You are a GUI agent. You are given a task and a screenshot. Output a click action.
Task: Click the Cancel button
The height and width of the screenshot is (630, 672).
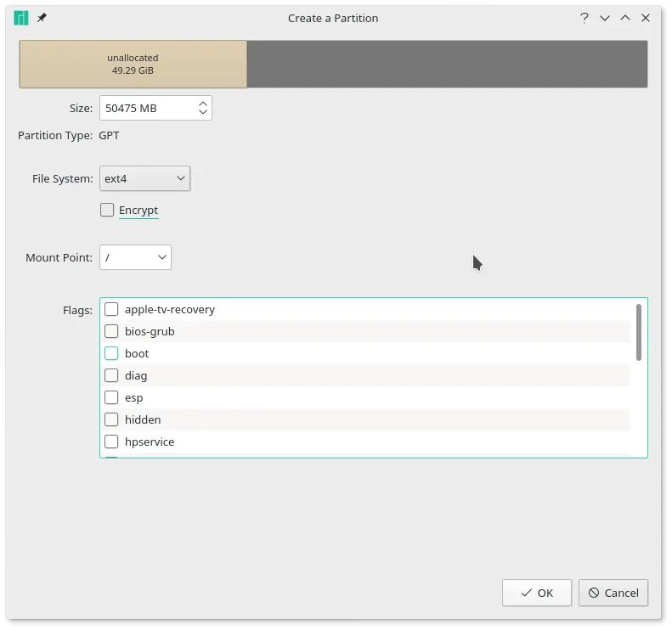tap(613, 593)
